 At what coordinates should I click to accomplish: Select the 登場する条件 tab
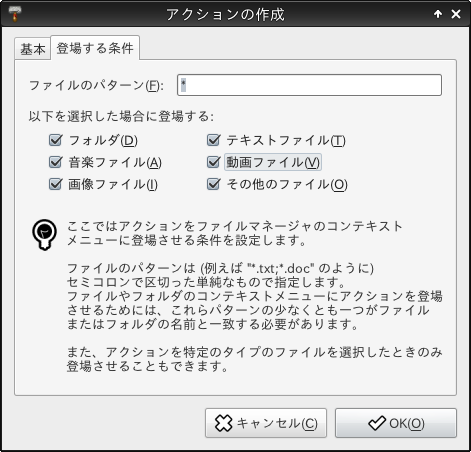click(95, 48)
